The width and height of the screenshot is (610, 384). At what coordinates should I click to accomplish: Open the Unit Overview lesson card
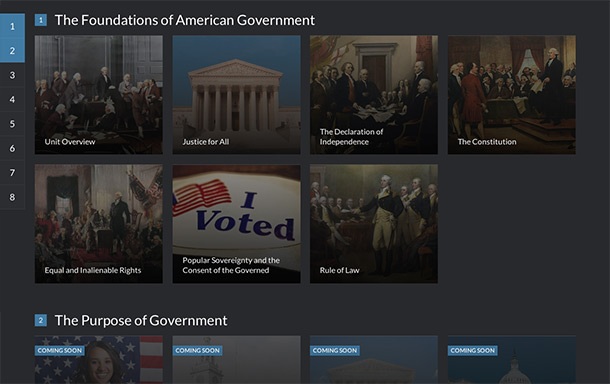[x=99, y=95]
